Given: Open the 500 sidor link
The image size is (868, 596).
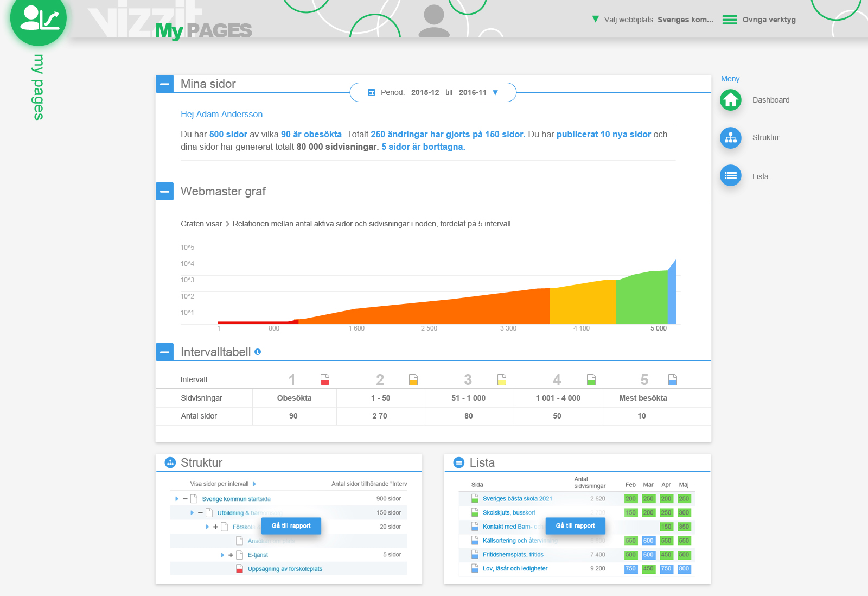Looking at the screenshot, I should 228,134.
